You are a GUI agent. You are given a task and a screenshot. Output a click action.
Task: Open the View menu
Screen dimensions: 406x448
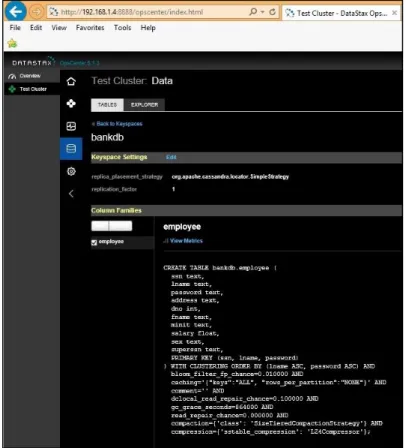59,28
